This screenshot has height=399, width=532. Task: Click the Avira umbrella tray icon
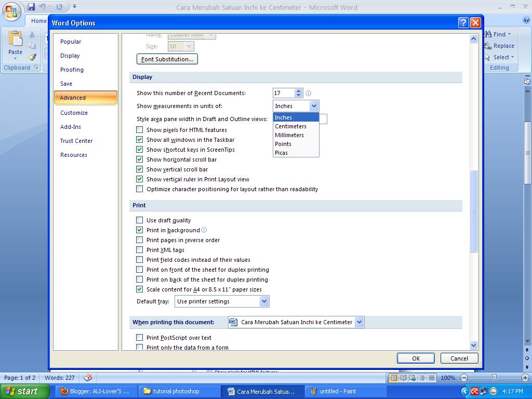point(475,391)
